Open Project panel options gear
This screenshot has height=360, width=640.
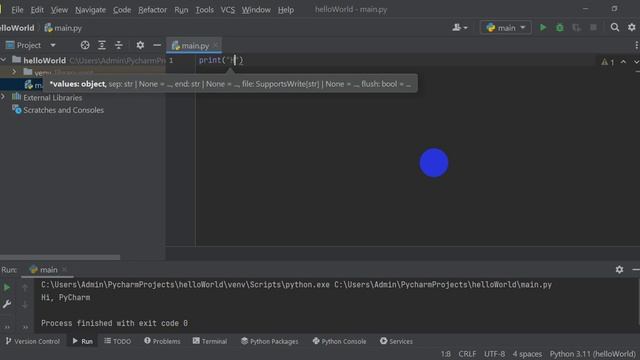click(140, 45)
